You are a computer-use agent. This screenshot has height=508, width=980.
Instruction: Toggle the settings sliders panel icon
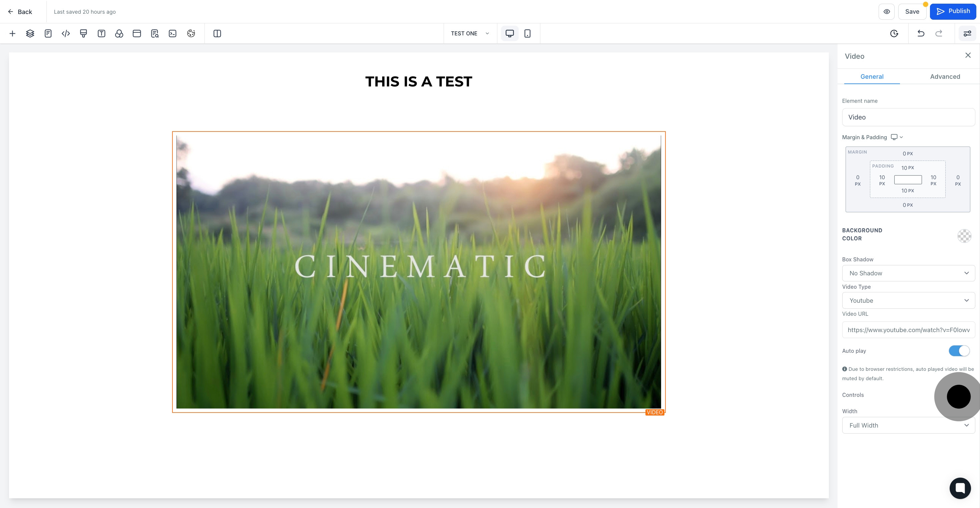(967, 33)
